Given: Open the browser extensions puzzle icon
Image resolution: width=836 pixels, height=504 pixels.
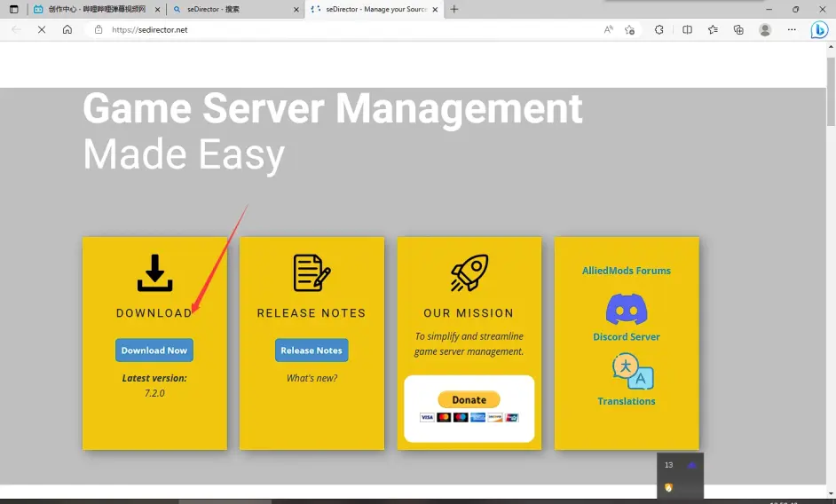Looking at the screenshot, I should (659, 29).
